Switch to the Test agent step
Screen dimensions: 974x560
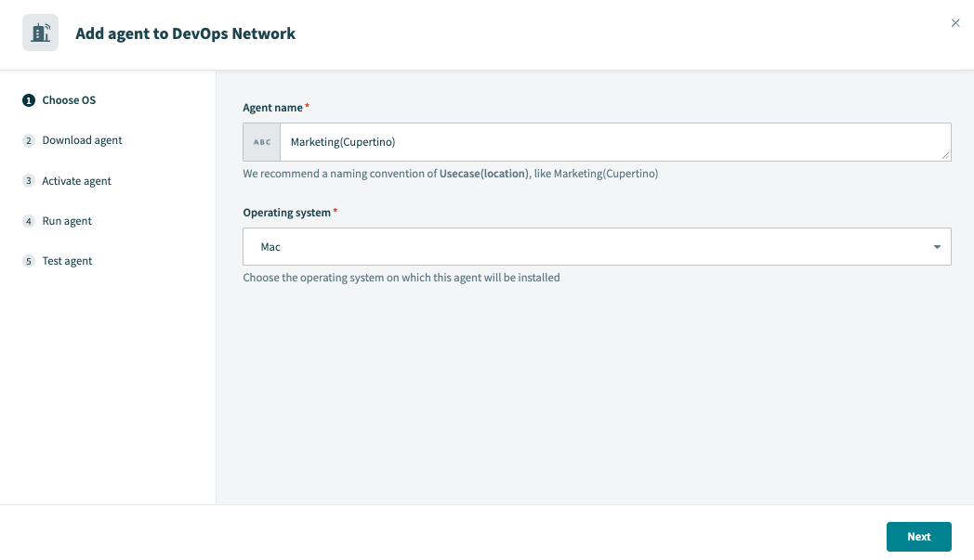tap(67, 261)
